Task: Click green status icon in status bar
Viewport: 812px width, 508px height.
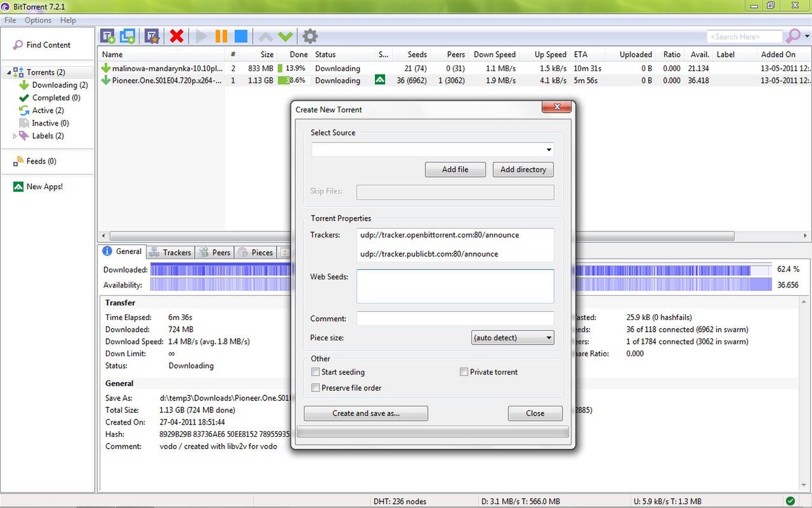Action: [x=790, y=501]
